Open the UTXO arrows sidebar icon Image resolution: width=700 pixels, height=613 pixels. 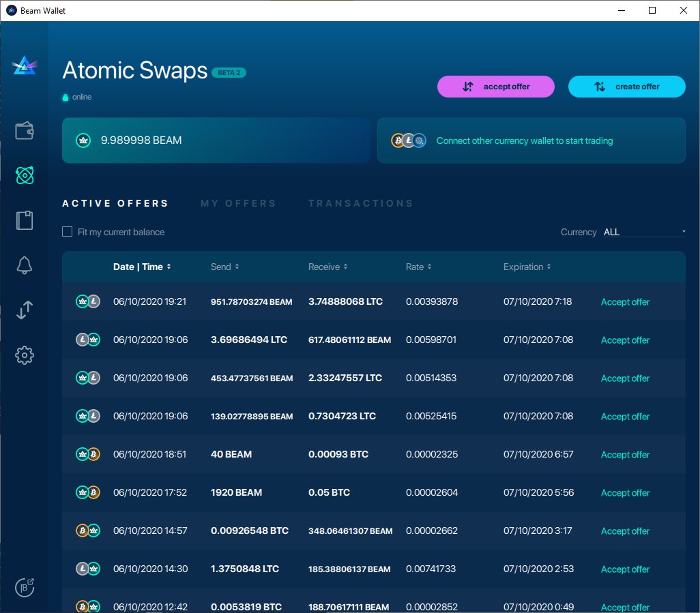coord(25,310)
